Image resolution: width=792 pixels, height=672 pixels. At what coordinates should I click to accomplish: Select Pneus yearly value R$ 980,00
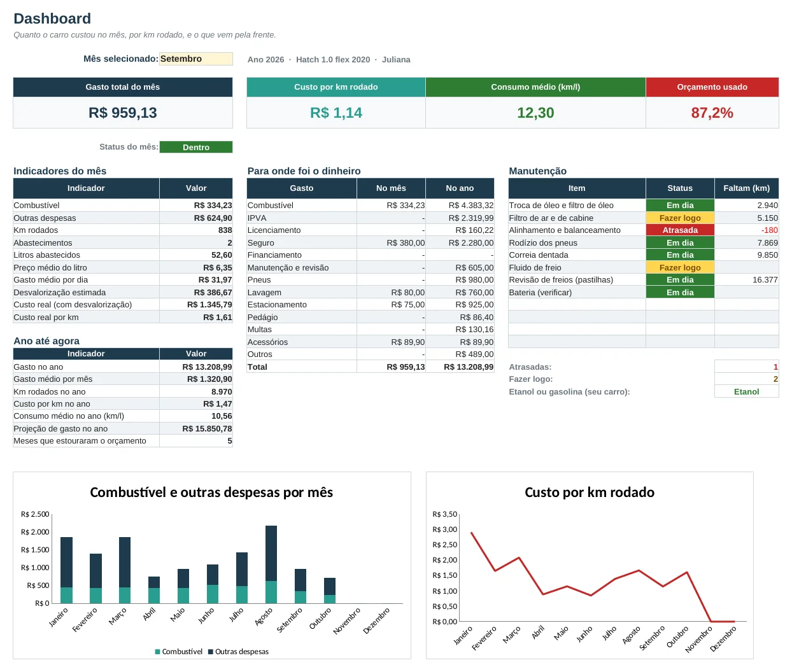[460, 280]
